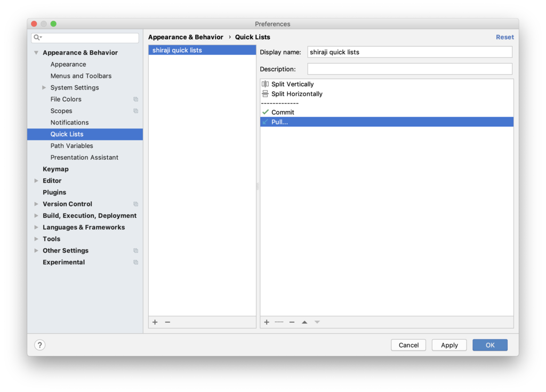The image size is (546, 392).
Task: Click the splitter handle between list panels
Action: click(258, 186)
